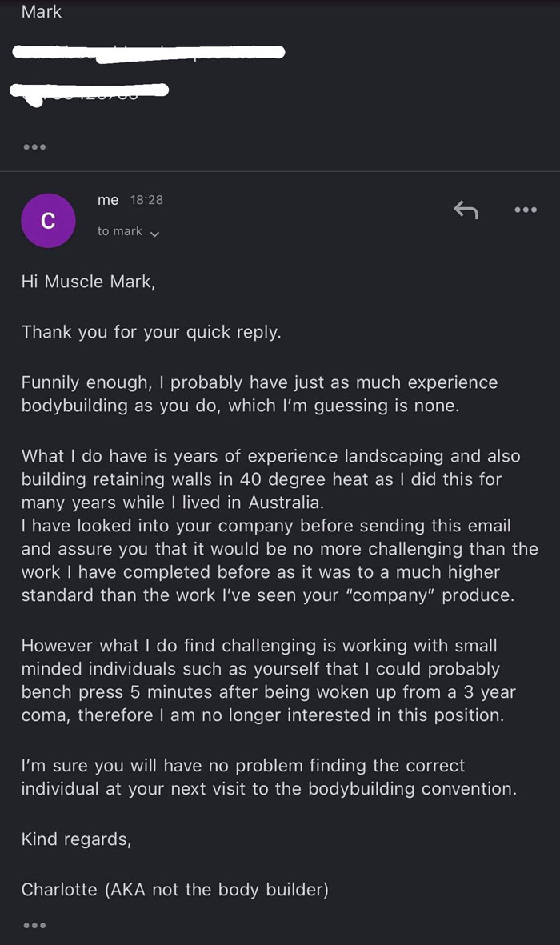Open the contact three-dot menu below Mark
560x945 pixels.
click(x=34, y=146)
